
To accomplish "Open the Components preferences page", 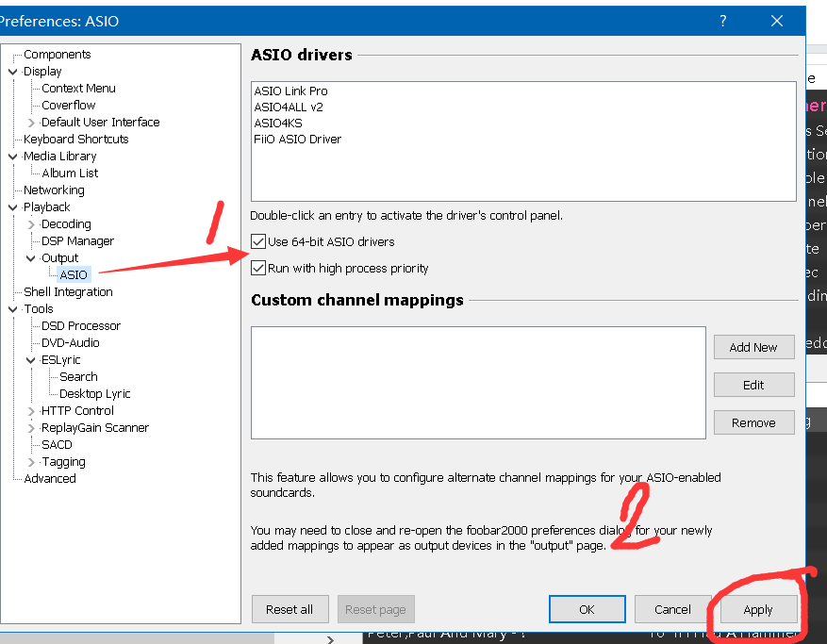I will [57, 55].
